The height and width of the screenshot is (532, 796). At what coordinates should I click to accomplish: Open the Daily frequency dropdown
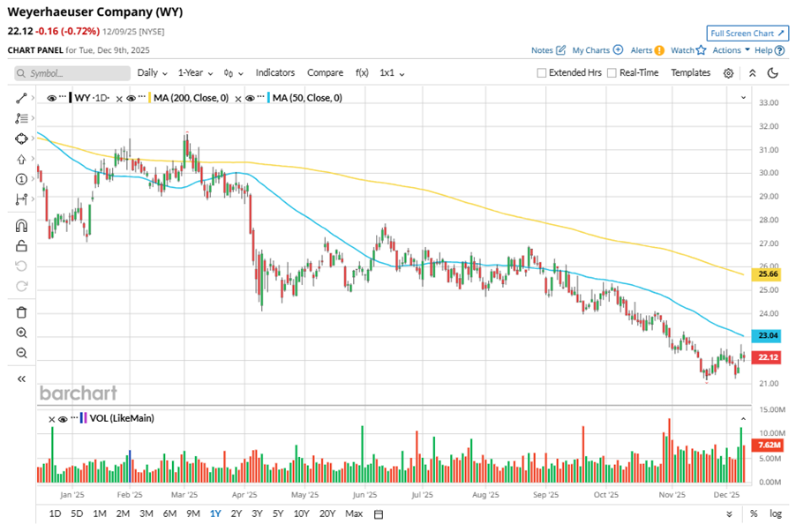(151, 73)
